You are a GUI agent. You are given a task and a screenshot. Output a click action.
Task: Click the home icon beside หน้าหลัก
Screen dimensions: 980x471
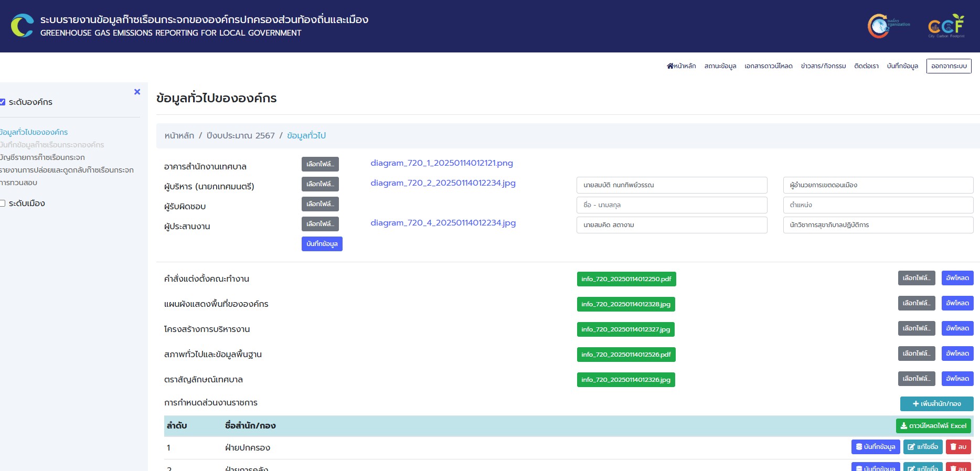670,66
